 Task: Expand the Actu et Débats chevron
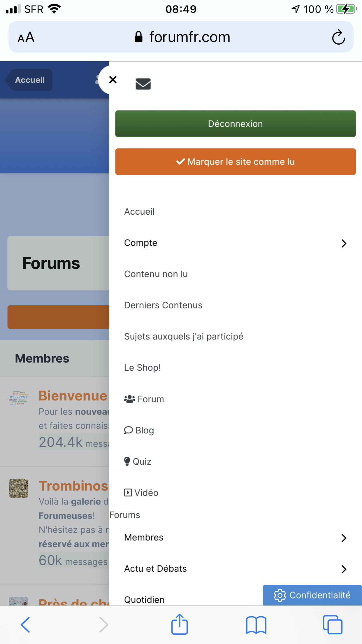(x=344, y=569)
